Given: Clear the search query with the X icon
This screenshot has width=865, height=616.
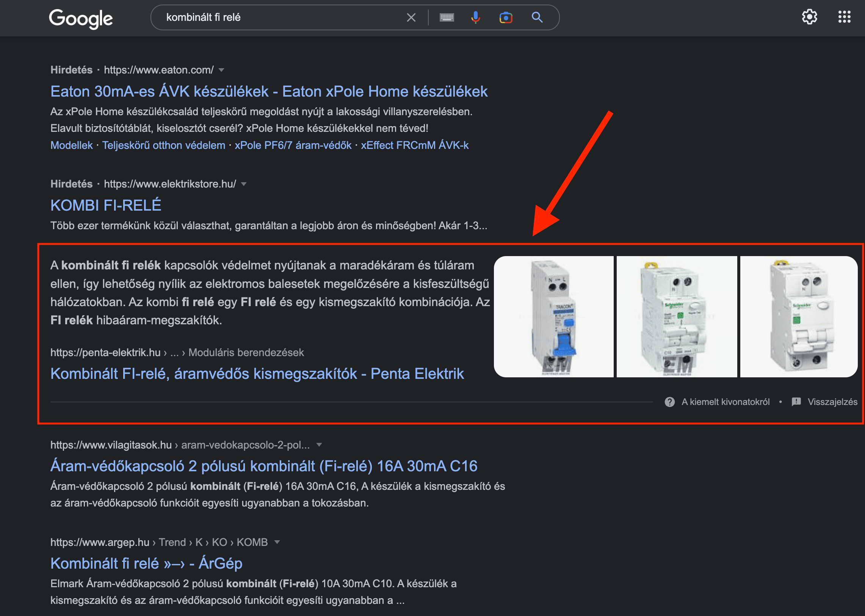Looking at the screenshot, I should coord(411,17).
